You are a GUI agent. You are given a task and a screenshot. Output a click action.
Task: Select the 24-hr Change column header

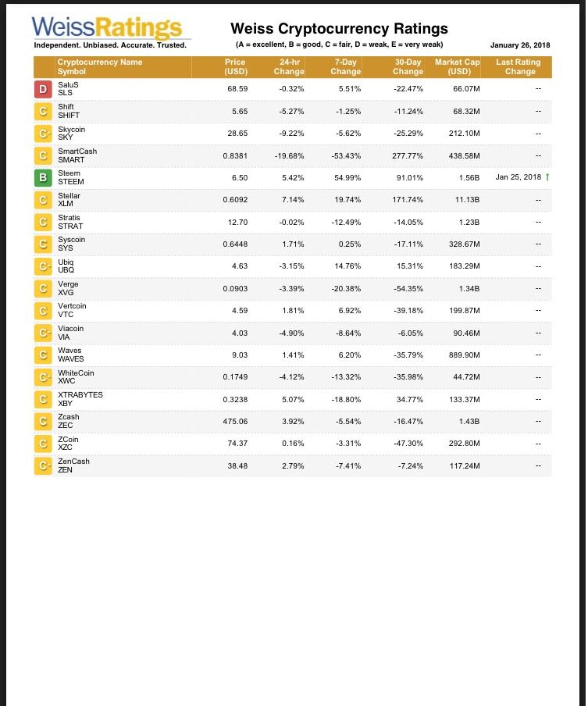[290, 66]
